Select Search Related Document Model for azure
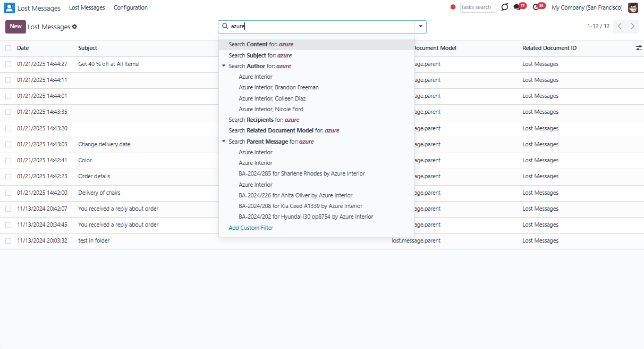 click(317, 130)
